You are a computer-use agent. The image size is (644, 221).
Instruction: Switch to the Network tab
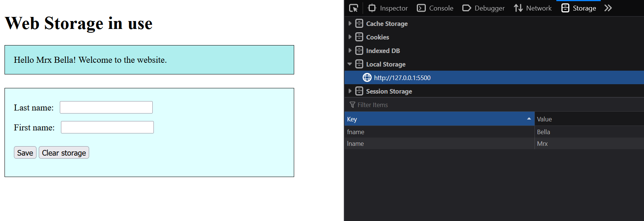[x=533, y=8]
